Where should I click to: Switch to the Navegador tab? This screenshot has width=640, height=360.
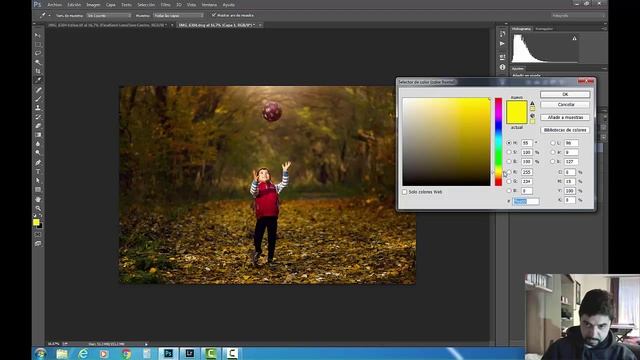click(544, 29)
